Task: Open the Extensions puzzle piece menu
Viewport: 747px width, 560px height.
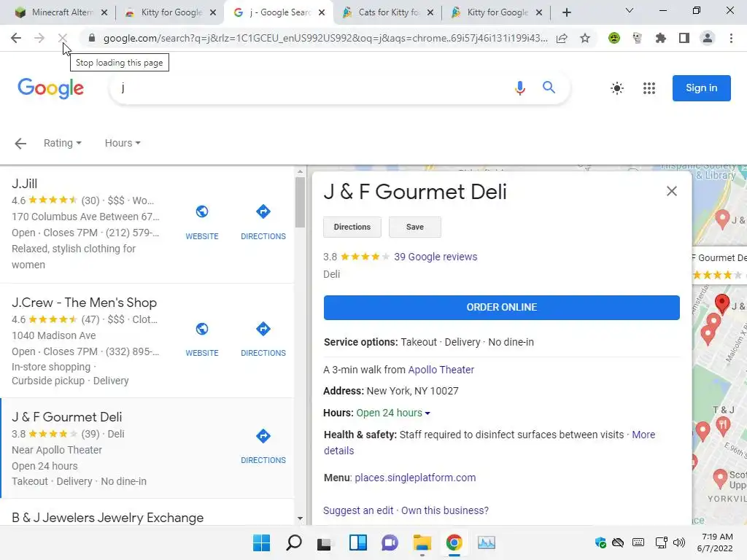Action: pyautogui.click(x=661, y=38)
